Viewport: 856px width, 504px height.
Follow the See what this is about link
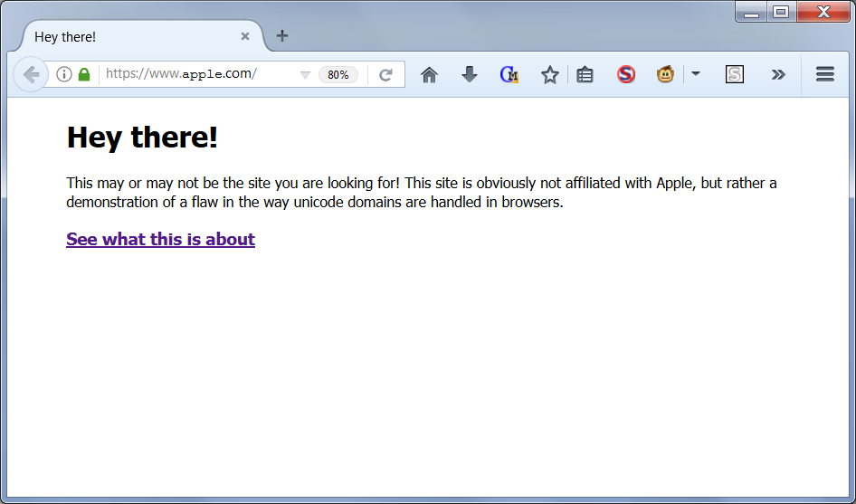pos(160,239)
